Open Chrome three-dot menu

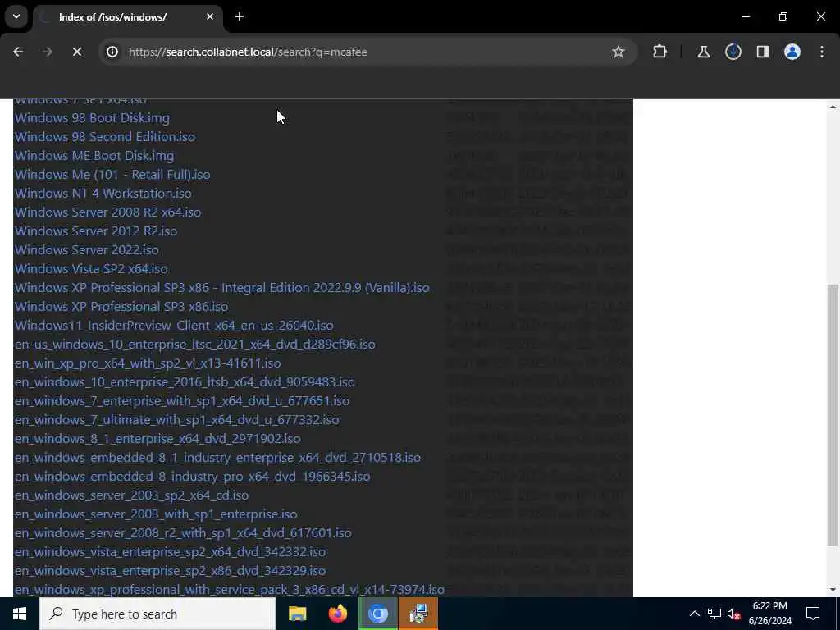tap(822, 52)
